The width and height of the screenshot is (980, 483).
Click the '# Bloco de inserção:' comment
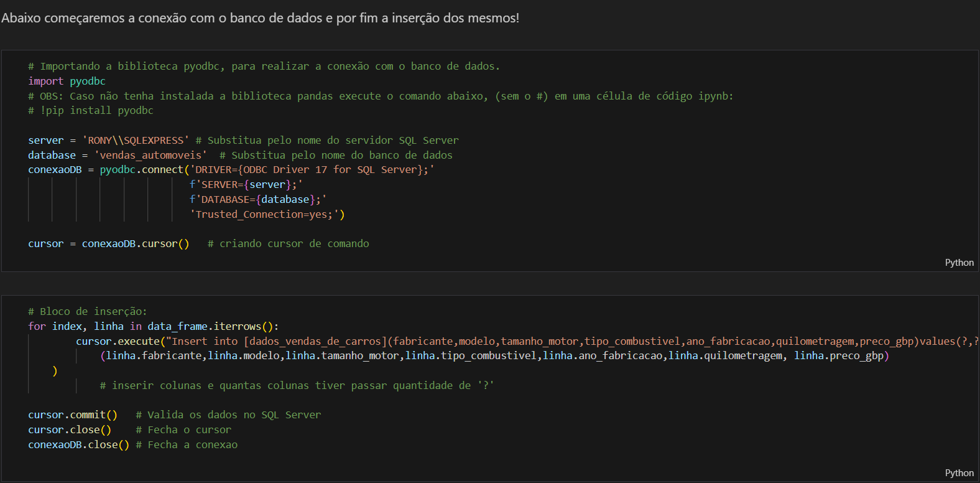coord(88,311)
